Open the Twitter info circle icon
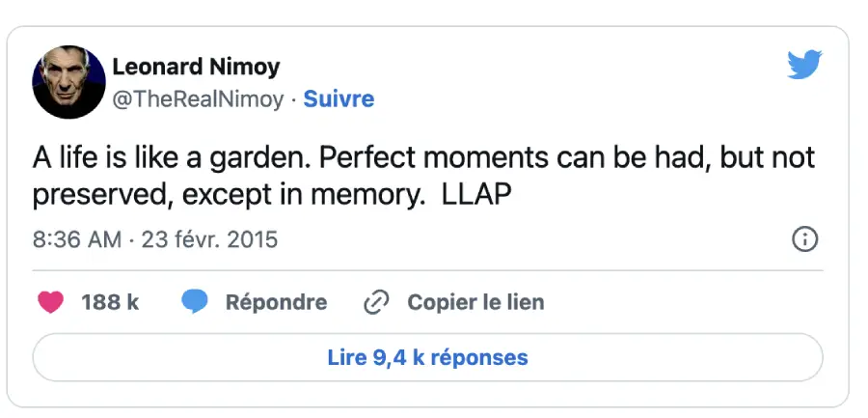The image size is (868, 418). [x=804, y=239]
